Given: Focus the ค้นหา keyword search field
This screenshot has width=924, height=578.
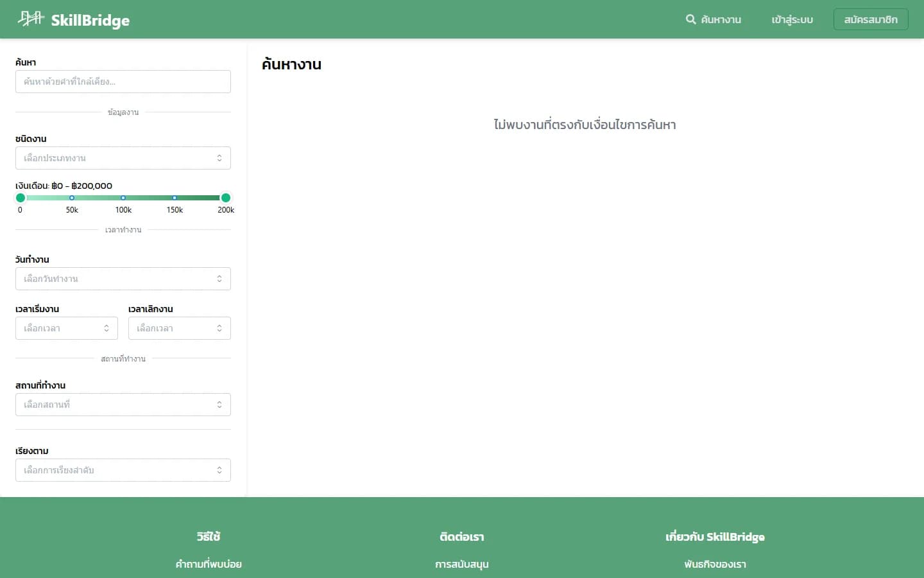Looking at the screenshot, I should [x=123, y=82].
